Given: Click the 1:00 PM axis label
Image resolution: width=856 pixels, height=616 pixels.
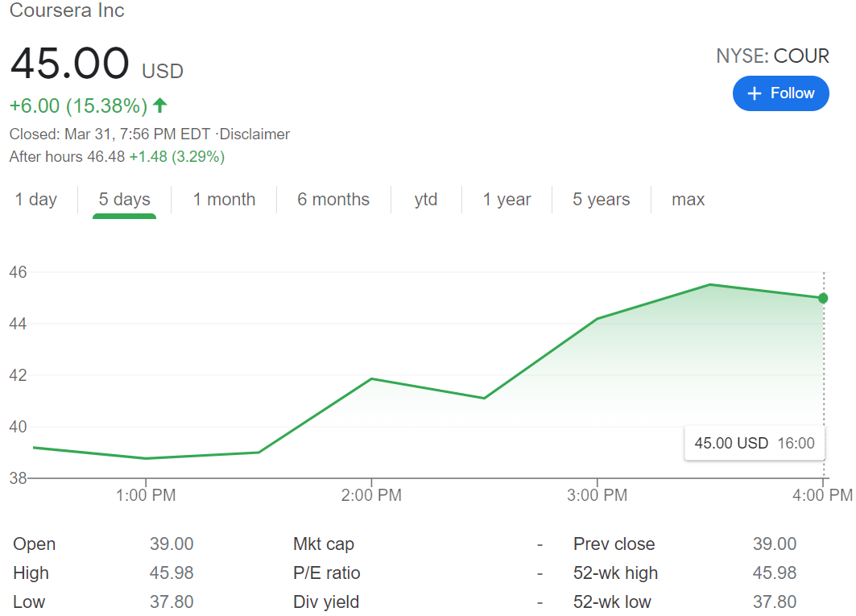Looking at the screenshot, I should [x=146, y=495].
